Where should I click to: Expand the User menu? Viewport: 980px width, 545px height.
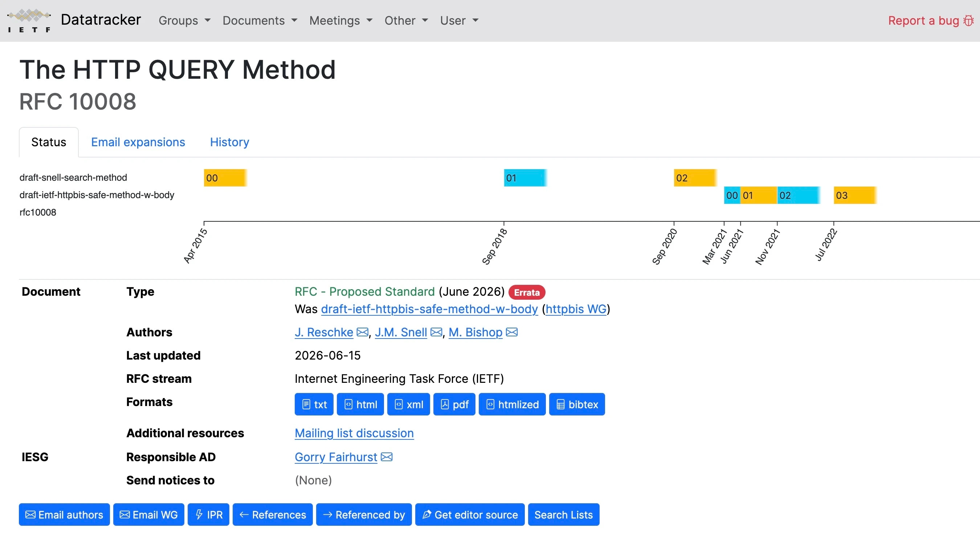pyautogui.click(x=459, y=21)
